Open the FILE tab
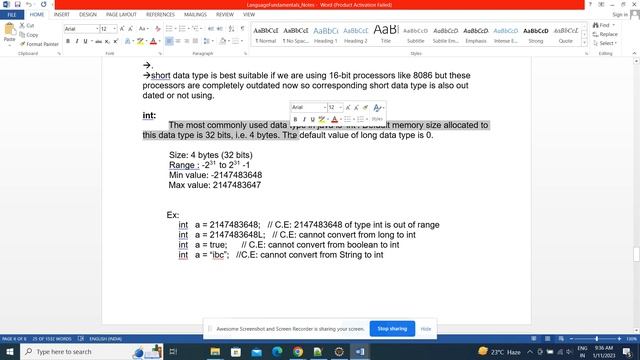The height and width of the screenshot is (360, 640). click(12, 15)
